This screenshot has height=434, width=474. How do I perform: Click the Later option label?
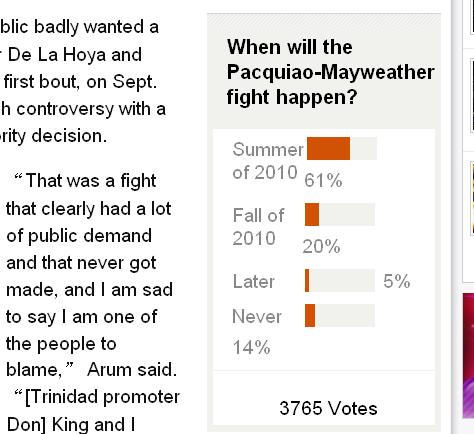[x=253, y=282]
